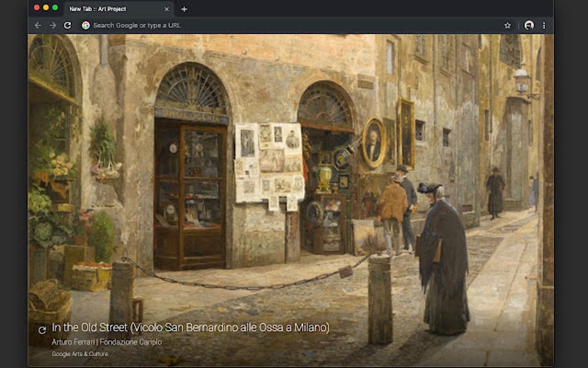Screen dimensions: 588x368
Task: Click the Google search icon in the omnibox
Action: pyautogui.click(x=85, y=25)
